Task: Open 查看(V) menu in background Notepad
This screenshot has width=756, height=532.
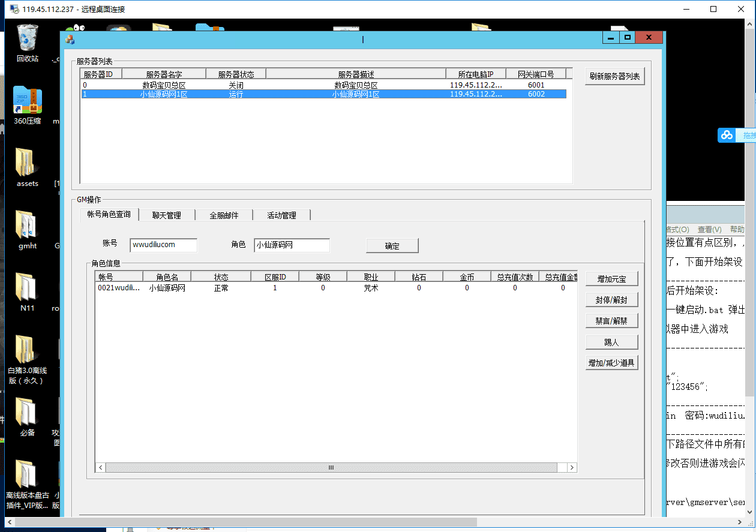Action: tap(709, 229)
